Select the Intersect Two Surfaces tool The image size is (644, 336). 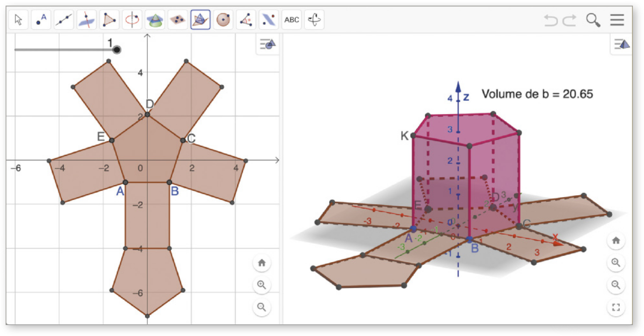pos(155,20)
